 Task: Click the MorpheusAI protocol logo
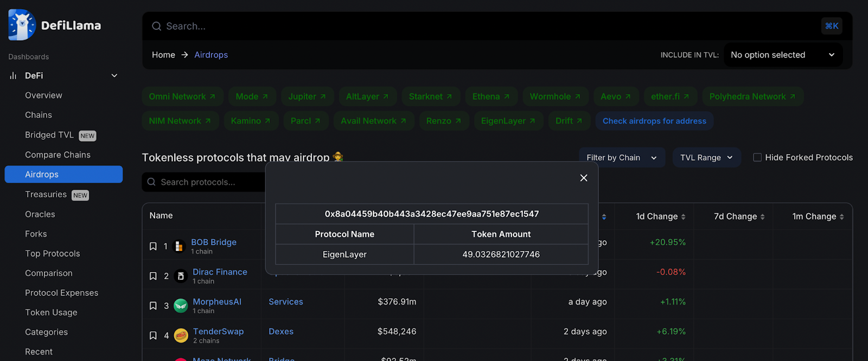tap(181, 306)
